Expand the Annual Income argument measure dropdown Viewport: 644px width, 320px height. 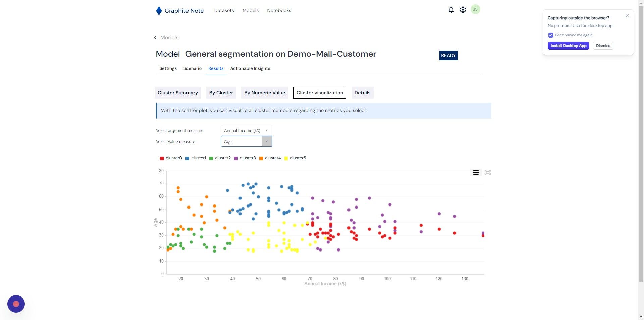[x=247, y=130]
